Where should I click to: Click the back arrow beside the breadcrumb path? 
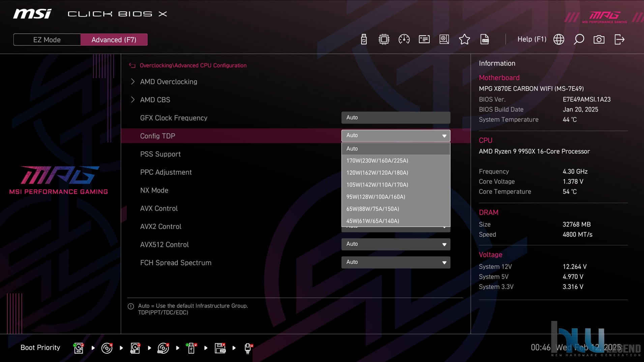click(132, 65)
